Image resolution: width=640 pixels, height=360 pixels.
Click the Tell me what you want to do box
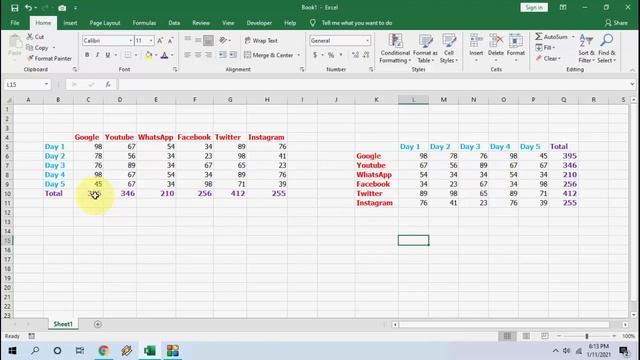(357, 23)
